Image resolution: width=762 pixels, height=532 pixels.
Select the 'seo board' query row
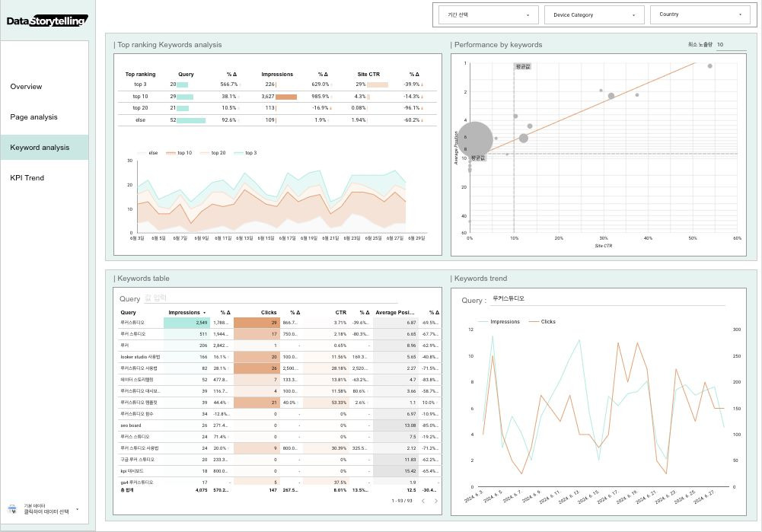pos(279,425)
